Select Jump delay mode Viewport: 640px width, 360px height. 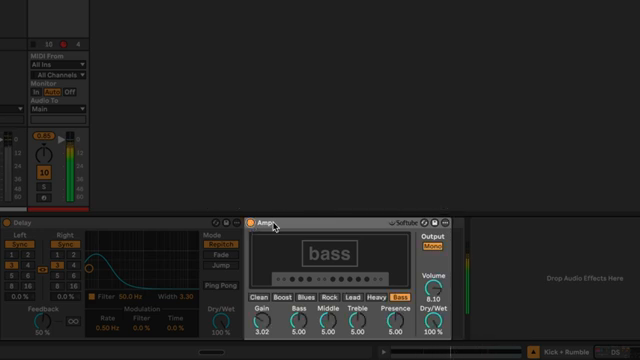[x=221, y=265]
